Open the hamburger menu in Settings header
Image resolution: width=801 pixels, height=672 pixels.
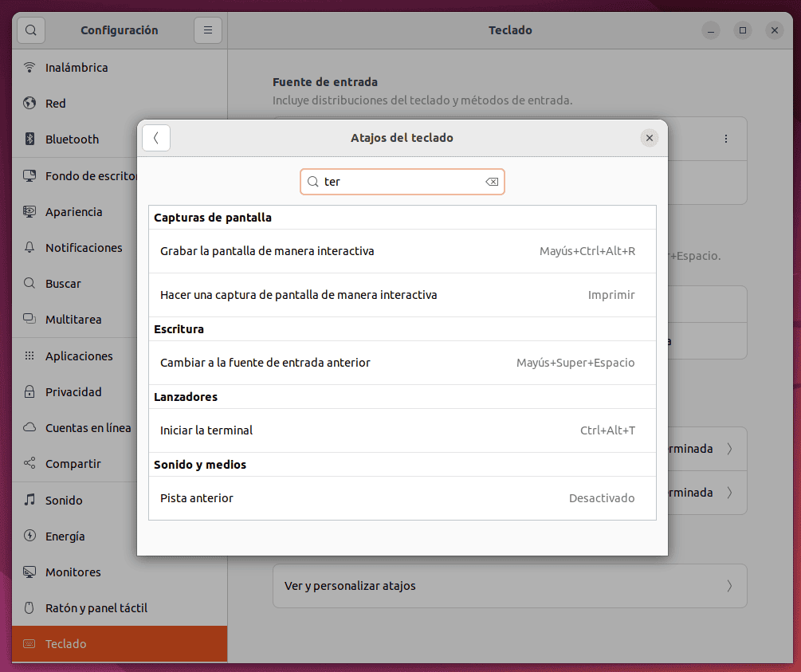pos(207,30)
